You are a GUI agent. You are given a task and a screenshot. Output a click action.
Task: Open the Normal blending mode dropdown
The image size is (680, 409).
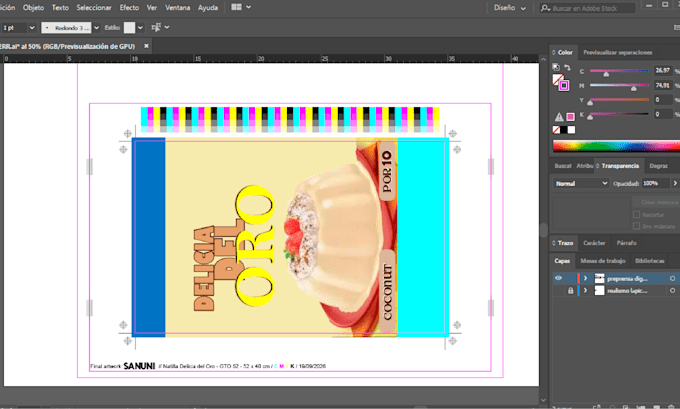581,183
